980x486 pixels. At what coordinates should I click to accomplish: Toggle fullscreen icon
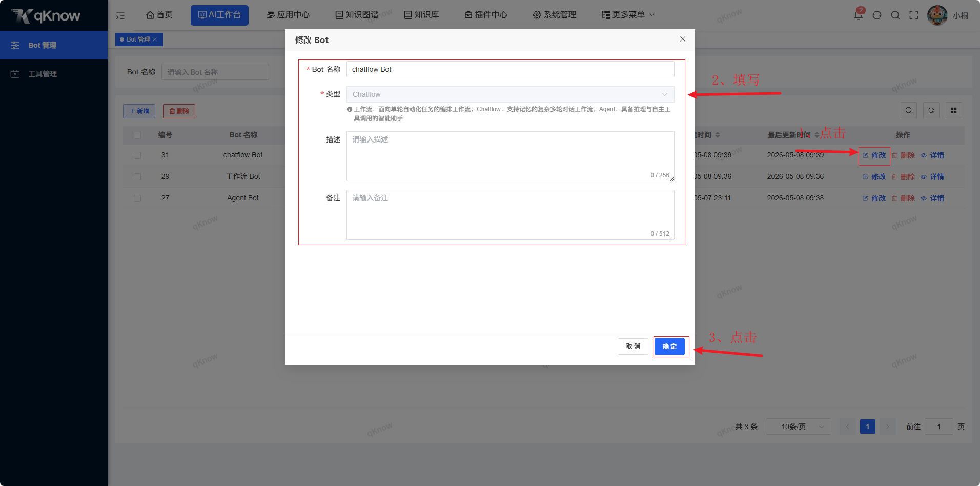[914, 15]
